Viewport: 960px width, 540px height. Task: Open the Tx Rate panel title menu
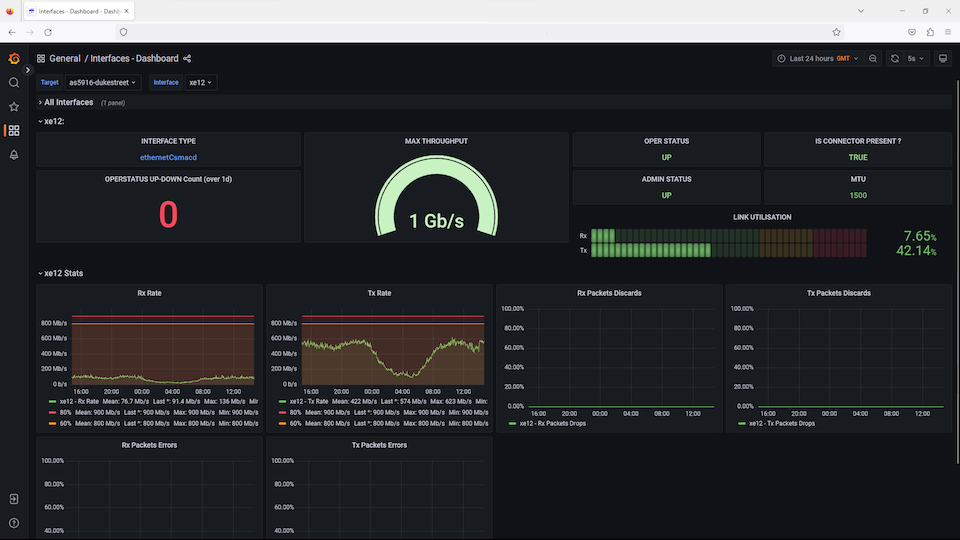click(x=379, y=293)
